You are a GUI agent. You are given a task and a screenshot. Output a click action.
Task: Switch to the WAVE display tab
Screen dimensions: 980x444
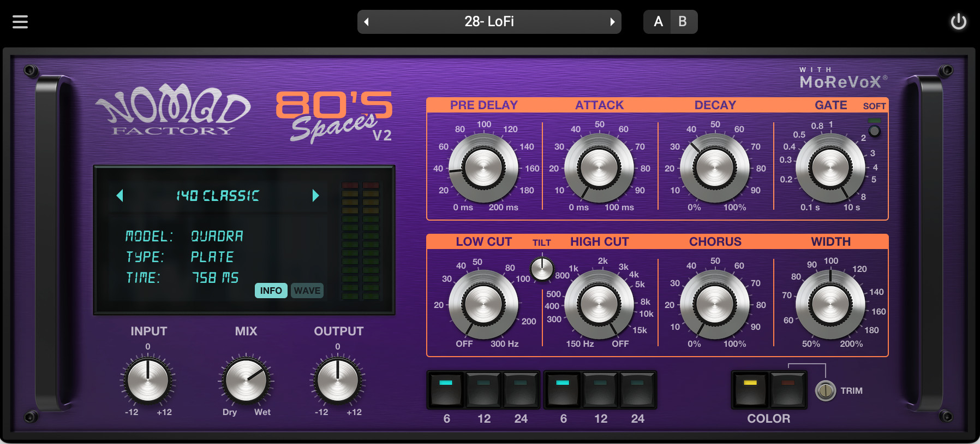tap(307, 291)
